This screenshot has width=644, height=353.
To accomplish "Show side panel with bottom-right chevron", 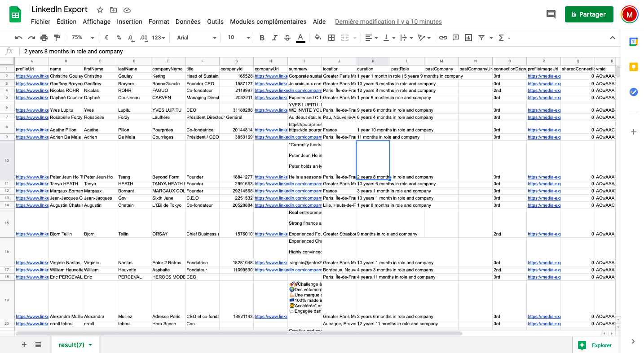I will coord(633,341).
